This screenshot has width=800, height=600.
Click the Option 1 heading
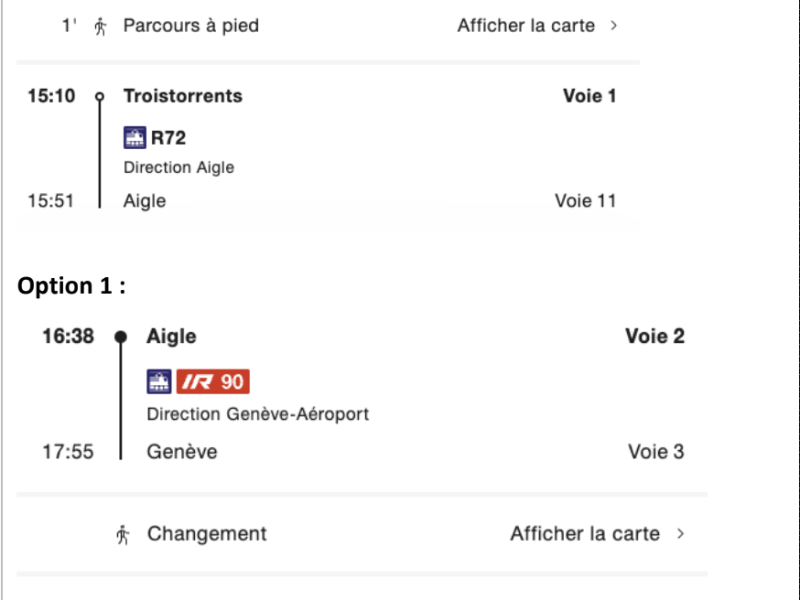[x=71, y=286]
